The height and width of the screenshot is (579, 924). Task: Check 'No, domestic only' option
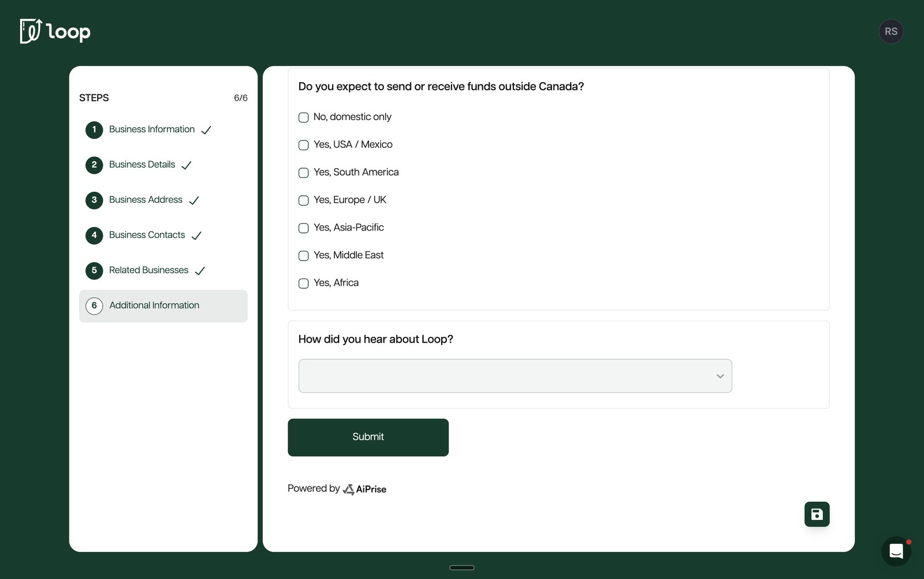[303, 117]
